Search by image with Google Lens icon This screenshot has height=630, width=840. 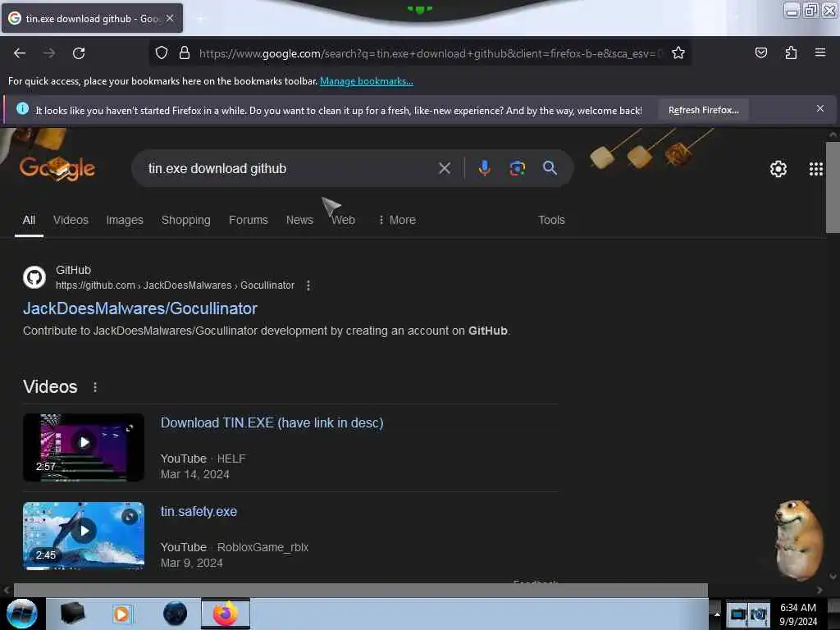point(517,168)
